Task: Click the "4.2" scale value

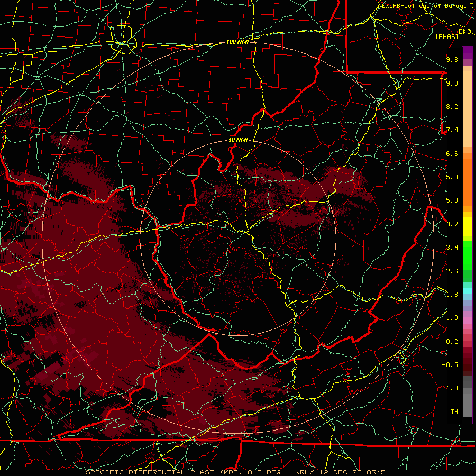Action: (x=452, y=224)
